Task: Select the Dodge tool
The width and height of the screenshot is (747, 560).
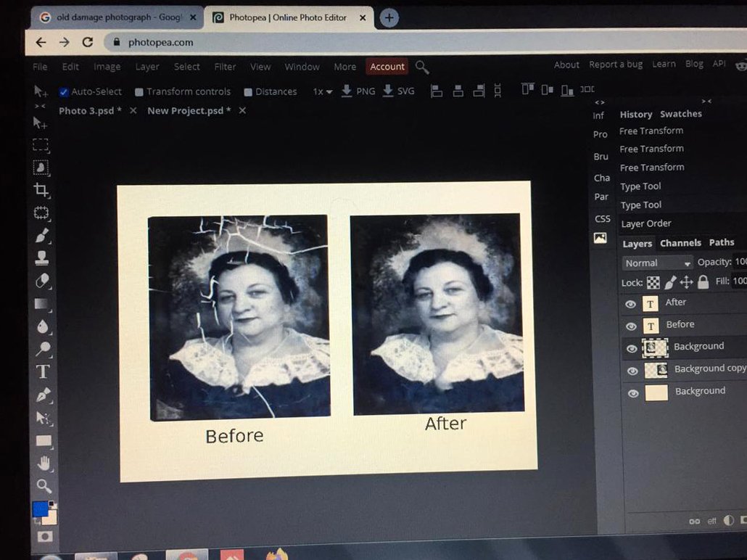Action: point(44,350)
